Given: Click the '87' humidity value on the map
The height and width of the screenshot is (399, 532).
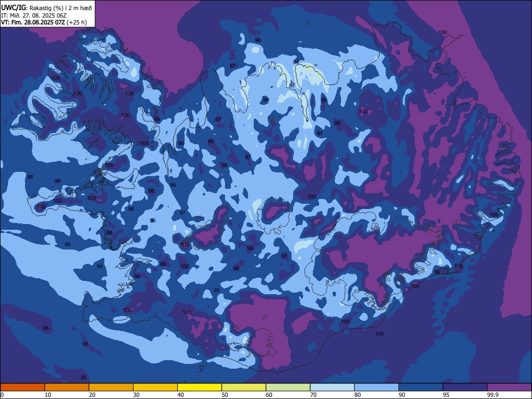Looking at the screenshot, I should [x=292, y=86].
